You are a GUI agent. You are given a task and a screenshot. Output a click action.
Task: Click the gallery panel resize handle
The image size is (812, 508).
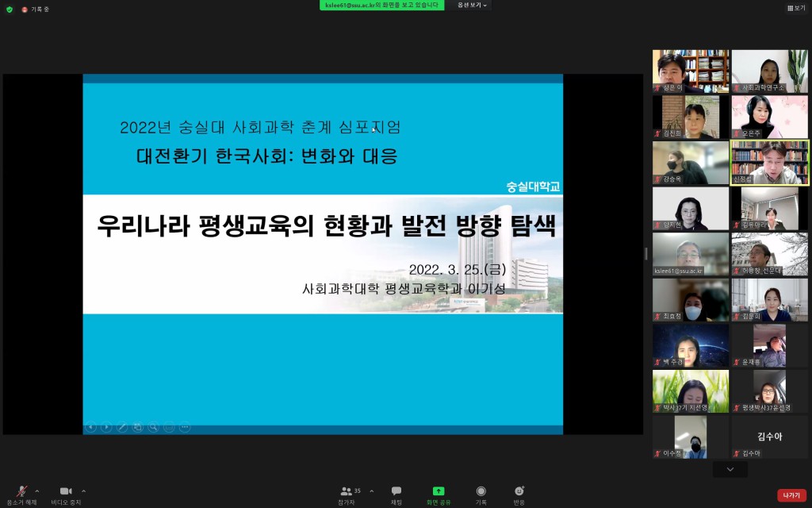645,253
